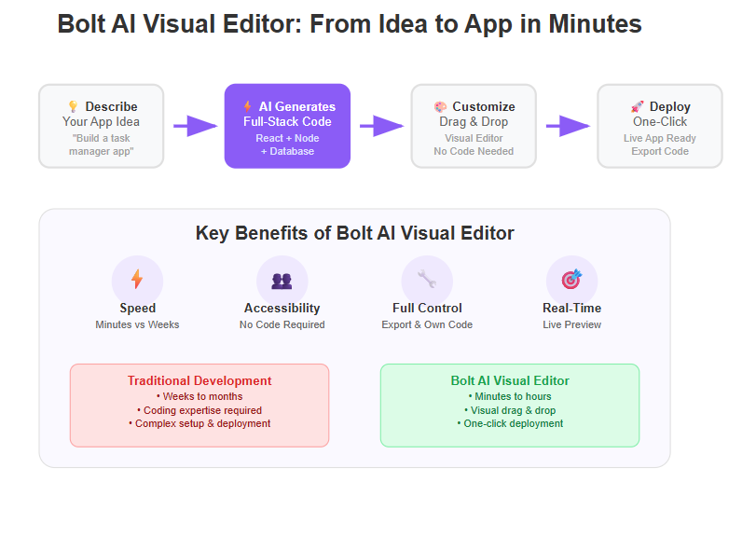Click the Complex setup & deployment bullet
The height and width of the screenshot is (537, 756).
(199, 423)
